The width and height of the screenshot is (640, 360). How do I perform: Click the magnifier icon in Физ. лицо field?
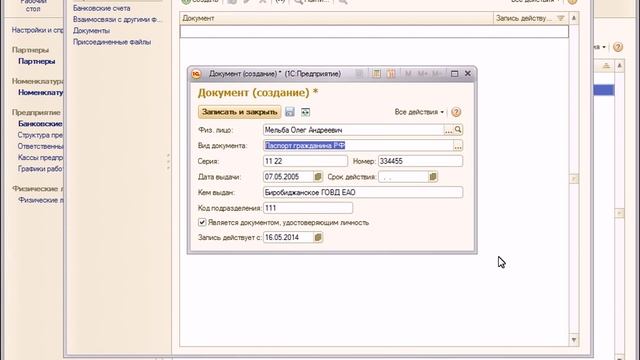458,130
